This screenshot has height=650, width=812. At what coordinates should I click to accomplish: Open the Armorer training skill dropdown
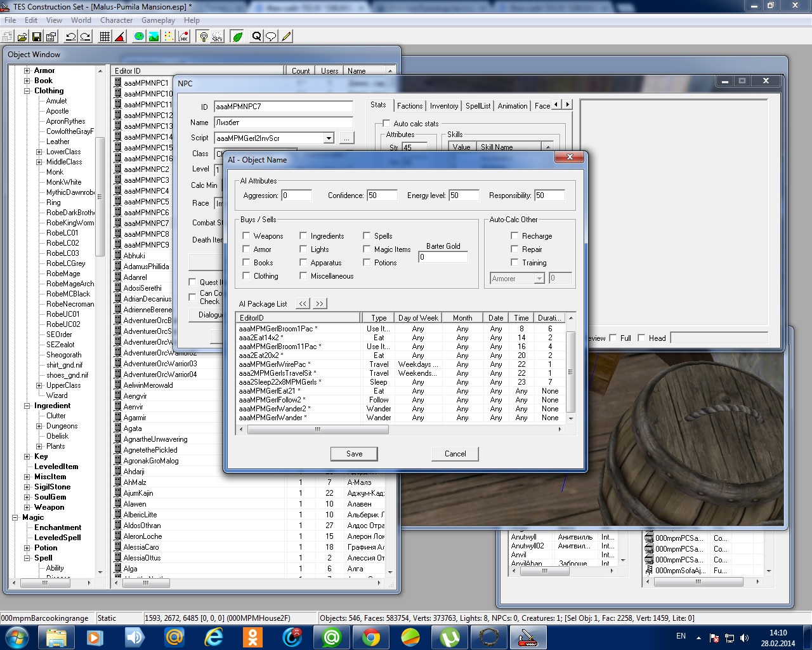539,278
